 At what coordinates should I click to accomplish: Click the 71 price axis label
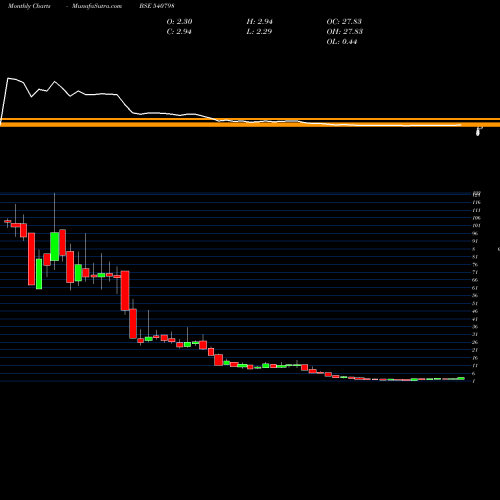(475, 272)
